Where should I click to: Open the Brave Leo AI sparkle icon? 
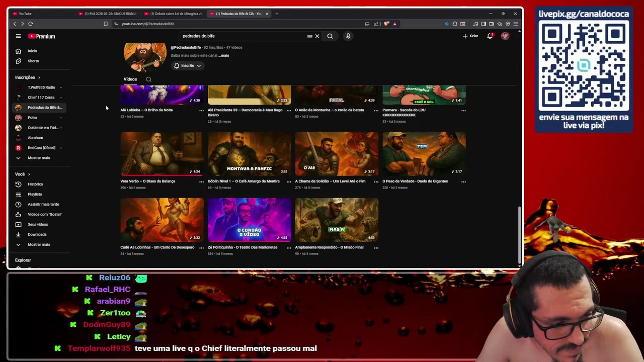coord(500,24)
